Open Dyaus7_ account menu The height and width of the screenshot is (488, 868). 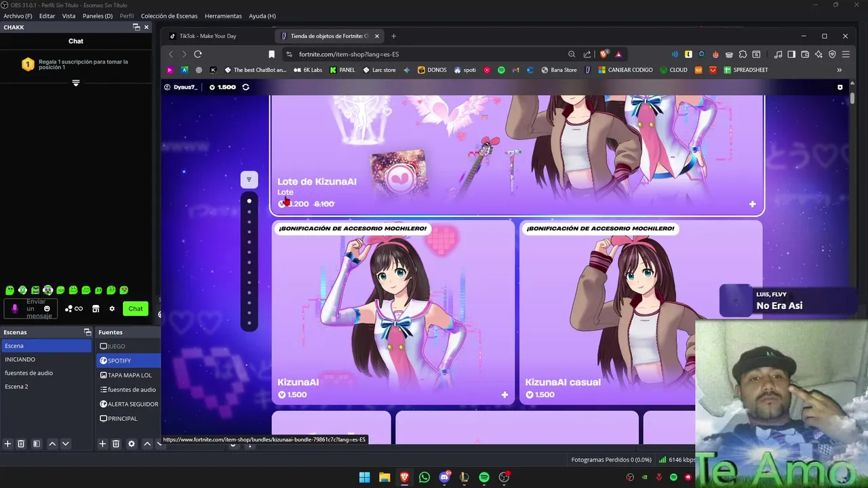180,87
